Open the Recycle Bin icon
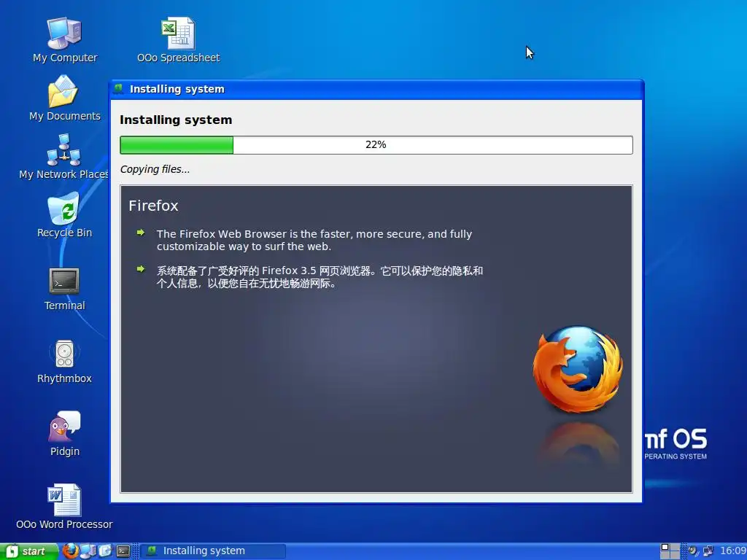Screen dimensions: 747x560 [64, 215]
